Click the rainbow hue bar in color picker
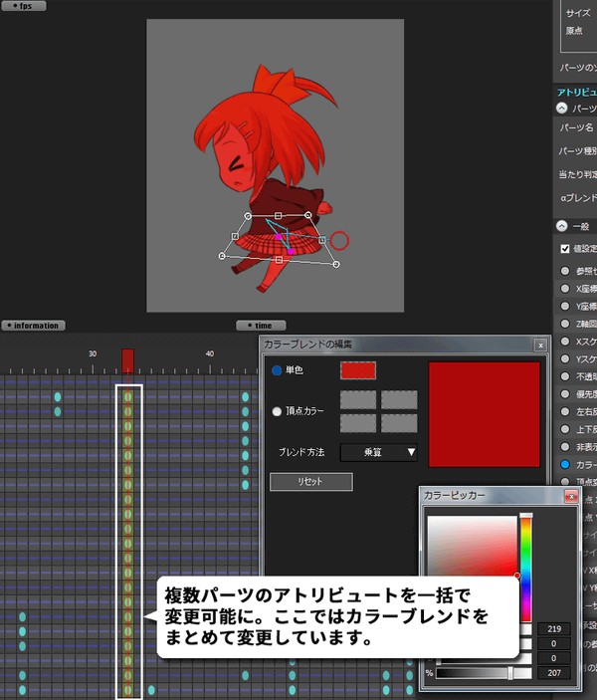597x700 pixels. tap(525, 568)
